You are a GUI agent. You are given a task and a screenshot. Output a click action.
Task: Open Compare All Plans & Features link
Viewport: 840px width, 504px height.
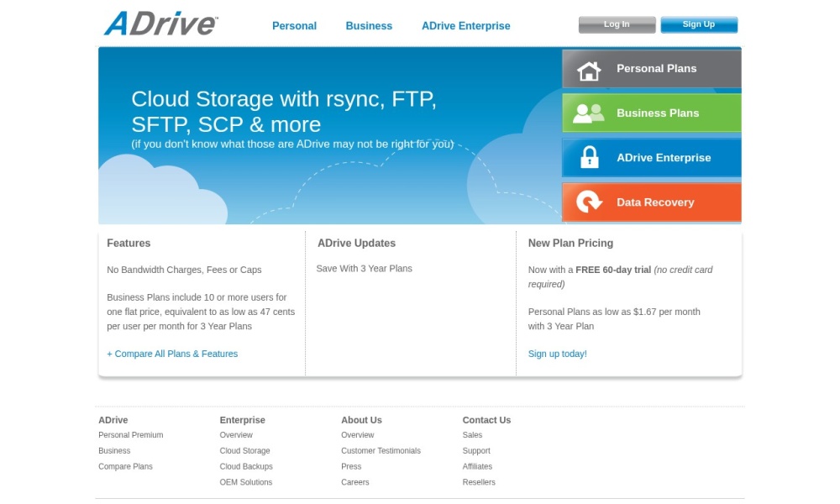[x=172, y=354]
